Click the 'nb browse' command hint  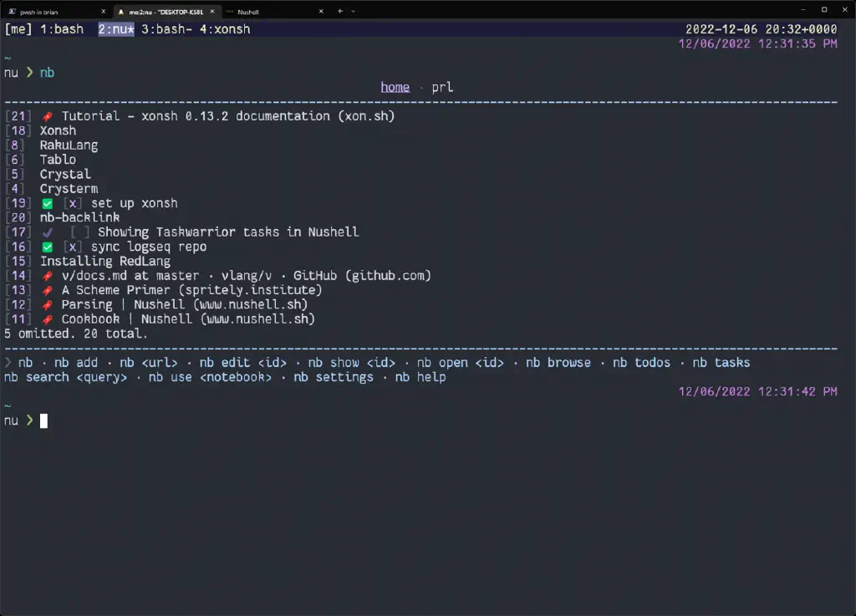(558, 363)
